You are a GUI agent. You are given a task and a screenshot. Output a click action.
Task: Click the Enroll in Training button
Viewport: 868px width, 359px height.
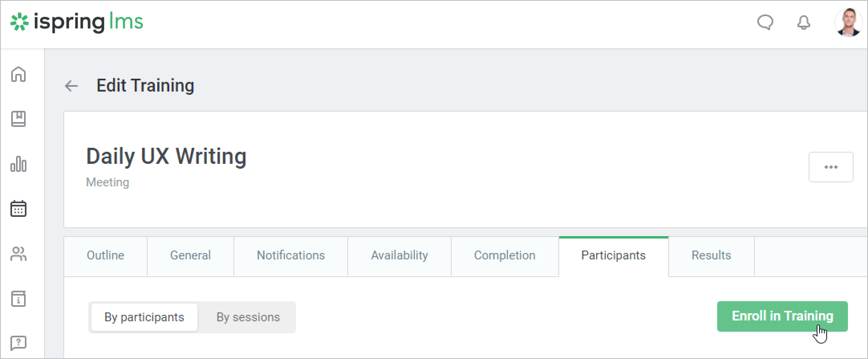(x=782, y=316)
